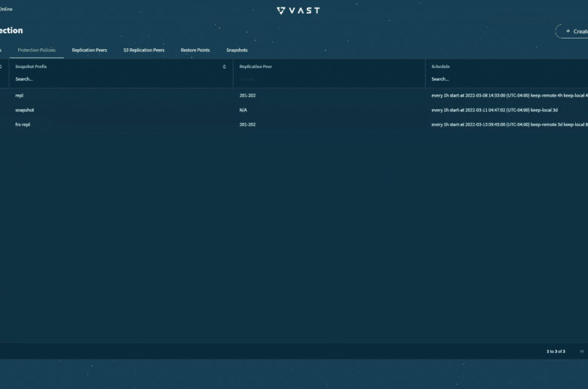Click the Online status label
This screenshot has height=389, width=588.
[x=6, y=9]
